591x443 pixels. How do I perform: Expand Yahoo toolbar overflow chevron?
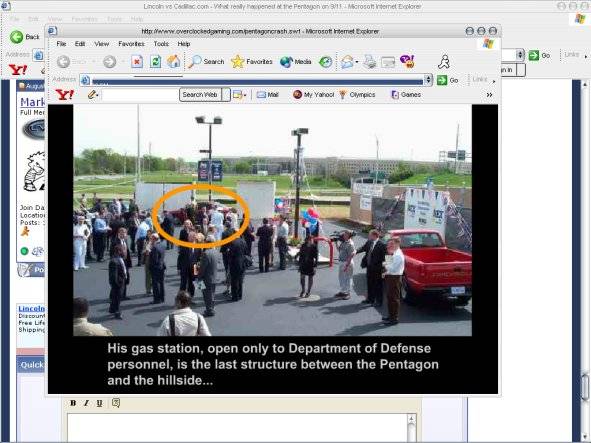[x=489, y=95]
